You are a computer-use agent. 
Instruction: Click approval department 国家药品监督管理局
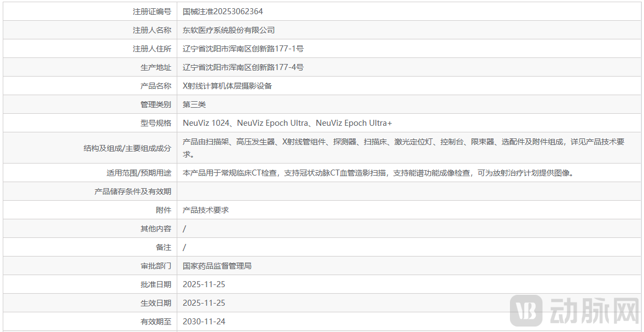[218, 265]
